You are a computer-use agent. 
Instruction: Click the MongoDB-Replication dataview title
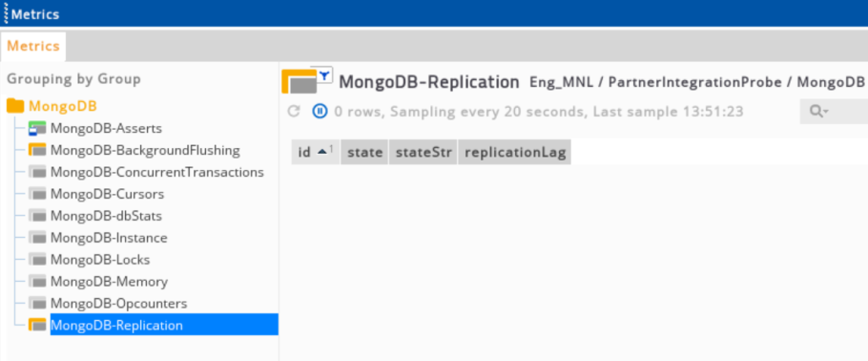[x=429, y=82]
